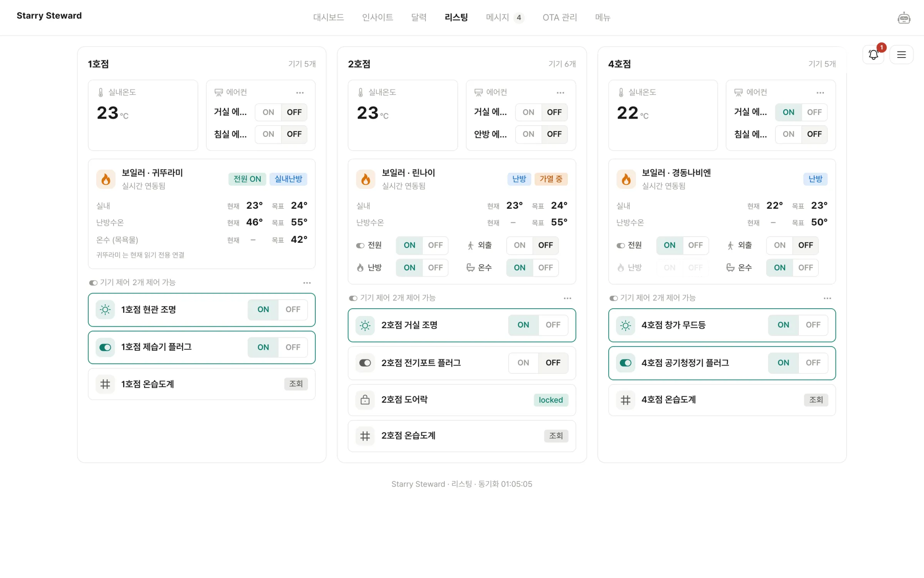
Task: Click 조회 for 4호점 온습도계
Action: pos(816,400)
